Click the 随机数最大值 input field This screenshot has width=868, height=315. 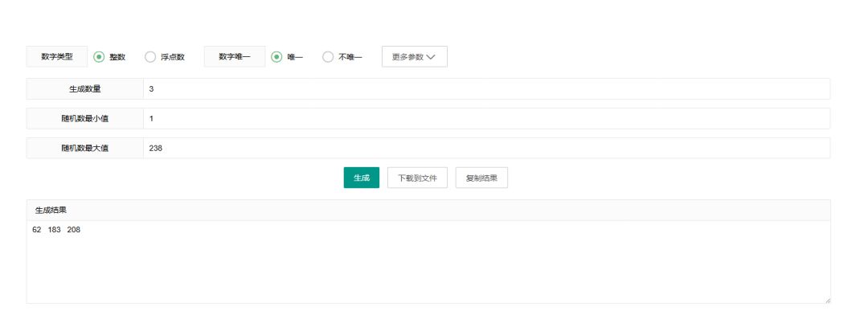486,148
